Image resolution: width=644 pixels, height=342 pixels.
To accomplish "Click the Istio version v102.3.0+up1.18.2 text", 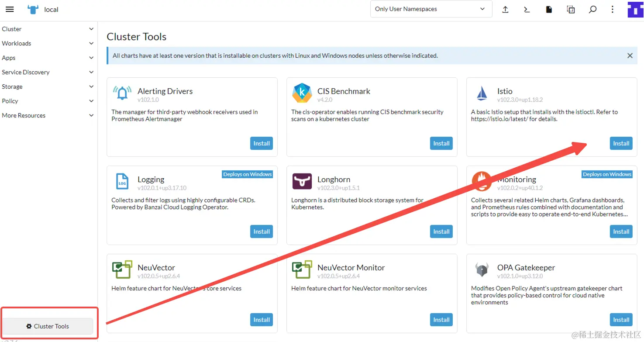I will [520, 100].
